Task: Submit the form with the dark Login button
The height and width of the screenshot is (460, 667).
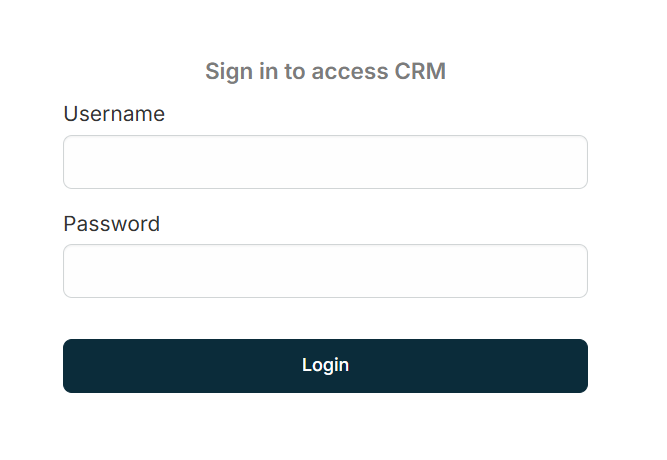Action: tap(325, 366)
